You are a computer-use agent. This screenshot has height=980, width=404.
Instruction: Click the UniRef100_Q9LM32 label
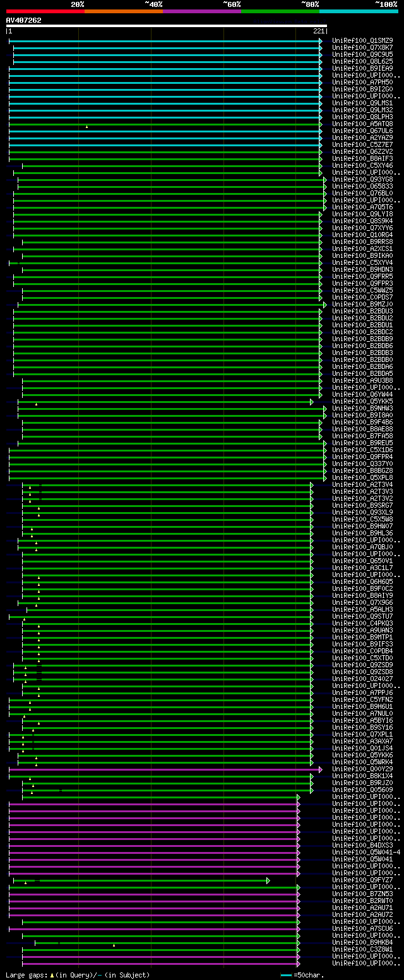[363, 110]
